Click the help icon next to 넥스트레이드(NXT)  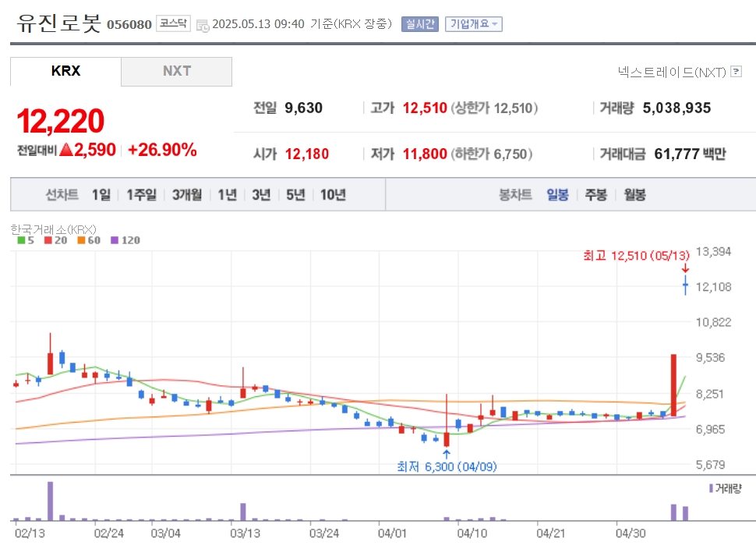click(x=736, y=72)
